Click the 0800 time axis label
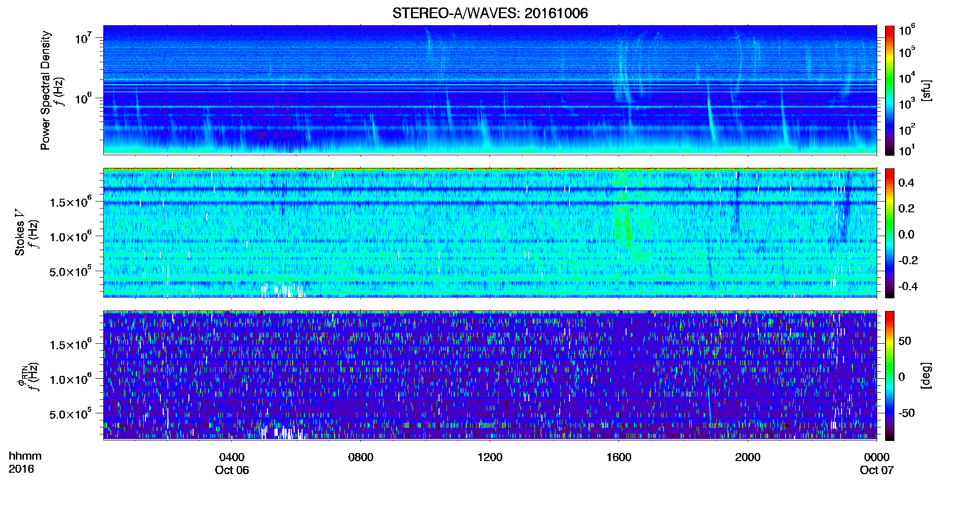Image resolution: width=980 pixels, height=505 pixels. (361, 457)
